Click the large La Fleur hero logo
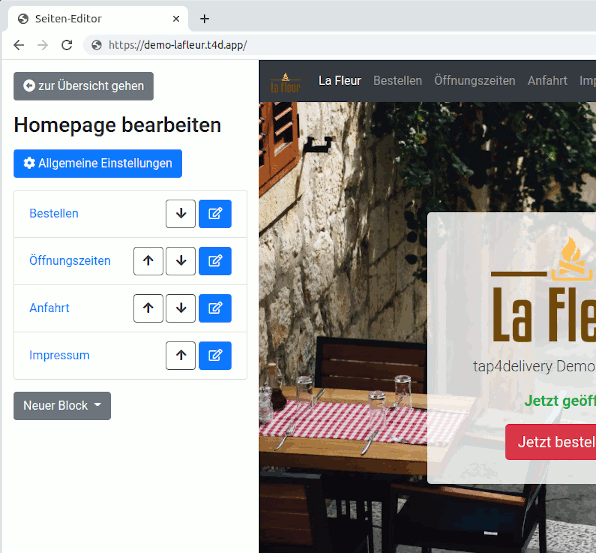The image size is (596, 553). click(x=543, y=290)
